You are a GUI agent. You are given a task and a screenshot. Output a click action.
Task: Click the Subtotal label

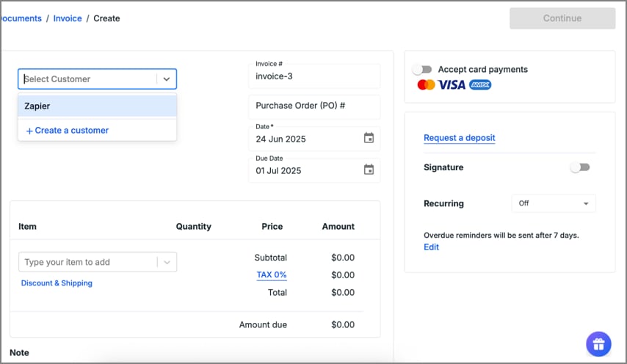(x=271, y=258)
